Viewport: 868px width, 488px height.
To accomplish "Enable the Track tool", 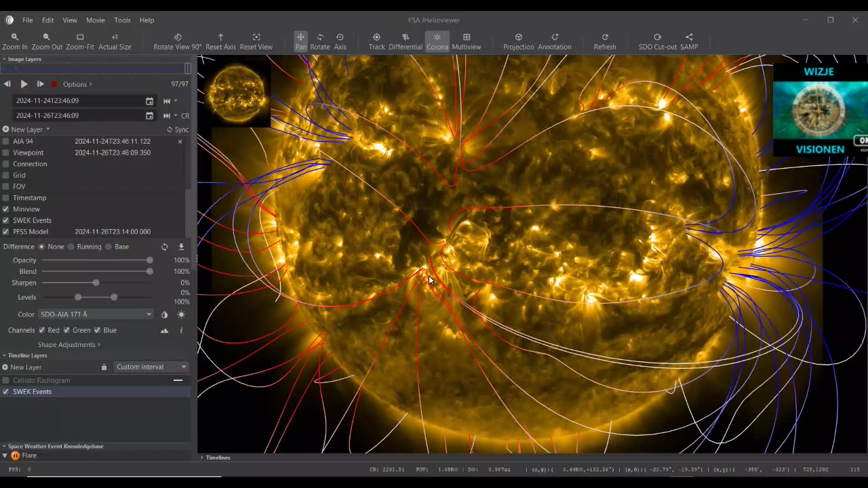I will pyautogui.click(x=376, y=41).
